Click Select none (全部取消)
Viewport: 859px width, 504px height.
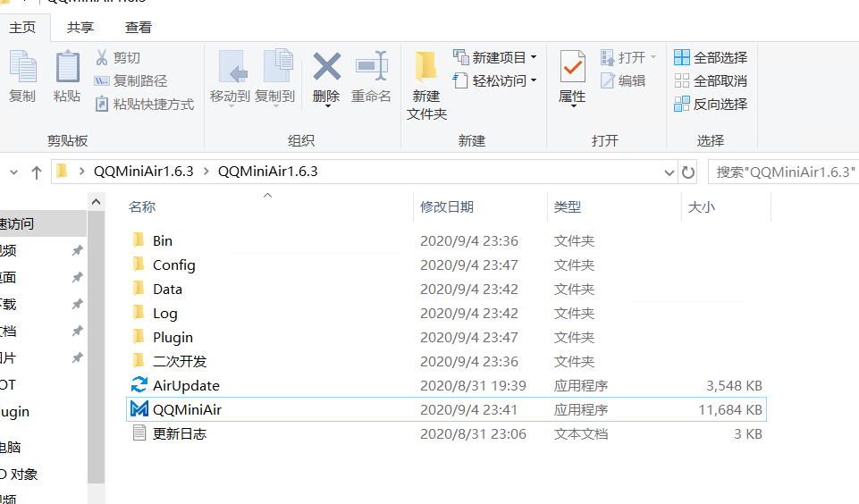pos(711,81)
